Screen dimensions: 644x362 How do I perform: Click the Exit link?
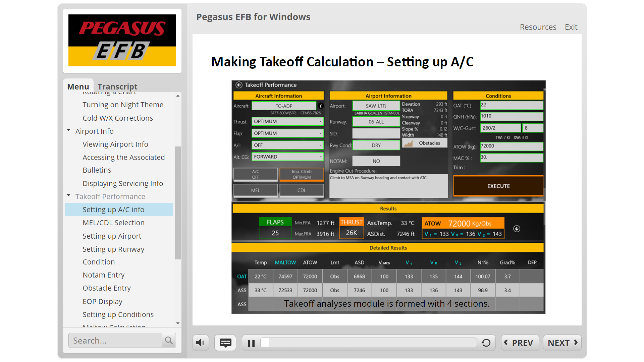571,27
